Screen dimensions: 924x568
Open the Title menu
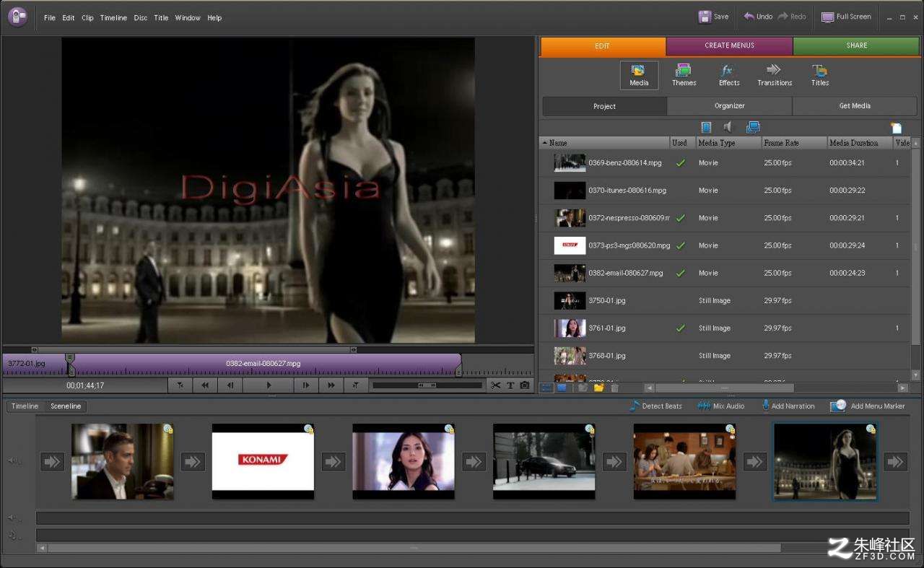[x=161, y=18]
